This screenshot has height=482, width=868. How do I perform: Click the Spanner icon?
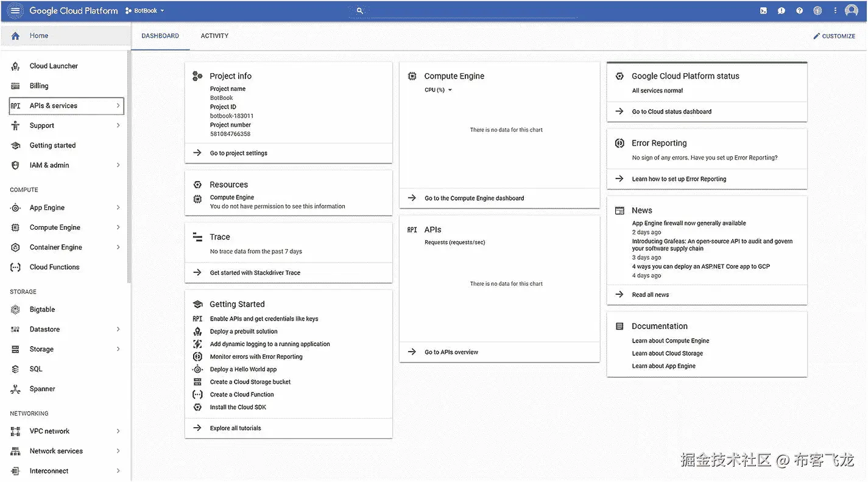(16, 389)
